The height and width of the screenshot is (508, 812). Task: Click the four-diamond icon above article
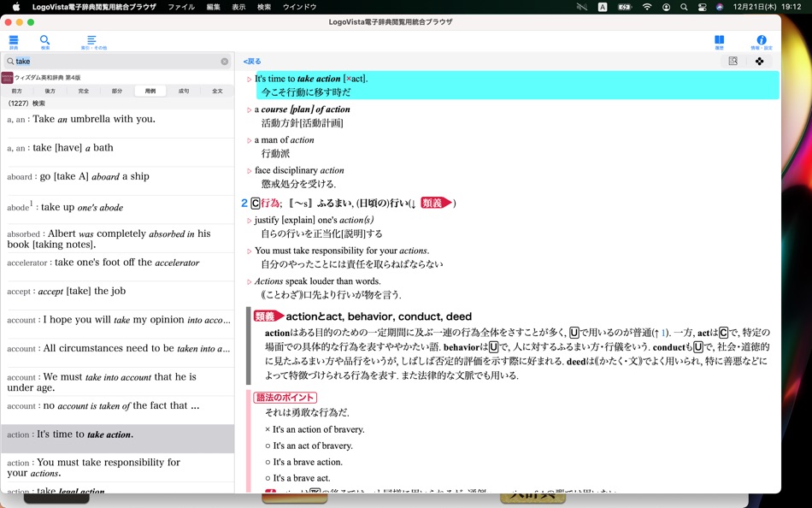point(759,62)
